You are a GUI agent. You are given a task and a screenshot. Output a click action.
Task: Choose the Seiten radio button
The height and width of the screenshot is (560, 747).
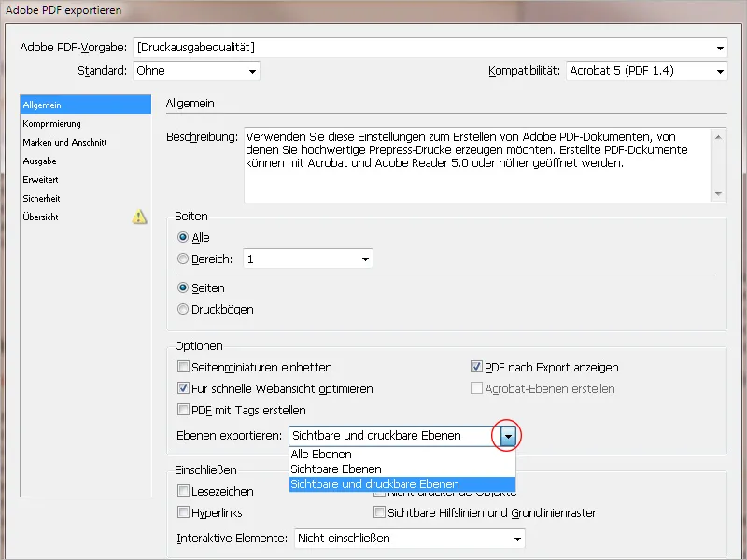click(x=183, y=287)
